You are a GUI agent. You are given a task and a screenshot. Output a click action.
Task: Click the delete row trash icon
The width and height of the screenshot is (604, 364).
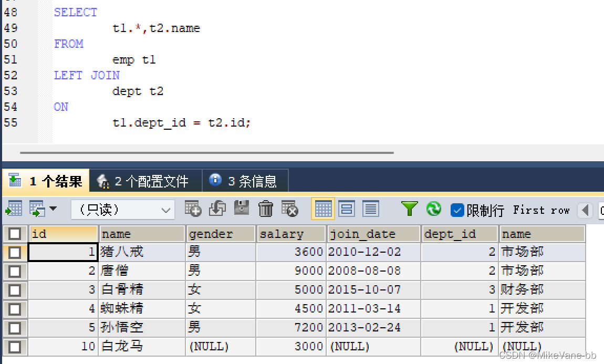[265, 209]
